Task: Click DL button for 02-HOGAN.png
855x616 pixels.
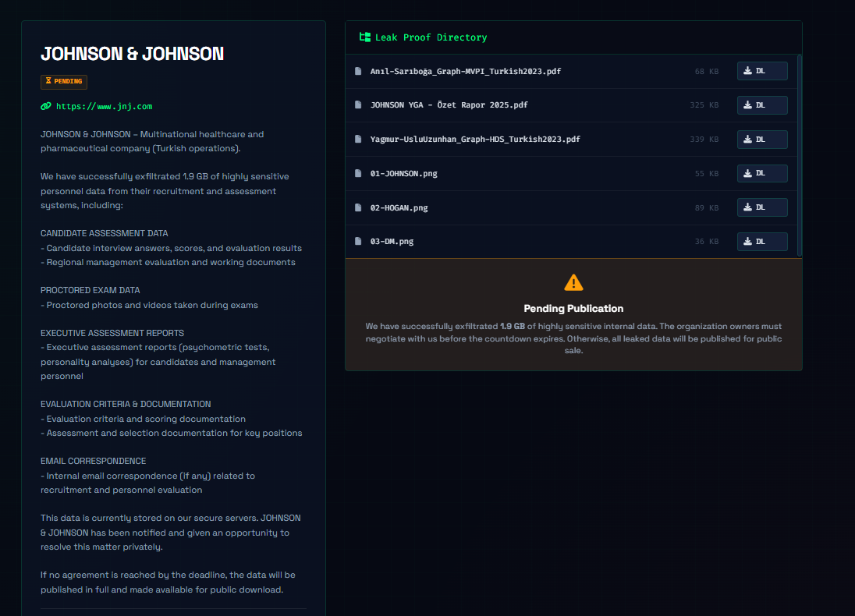Action: (761, 207)
